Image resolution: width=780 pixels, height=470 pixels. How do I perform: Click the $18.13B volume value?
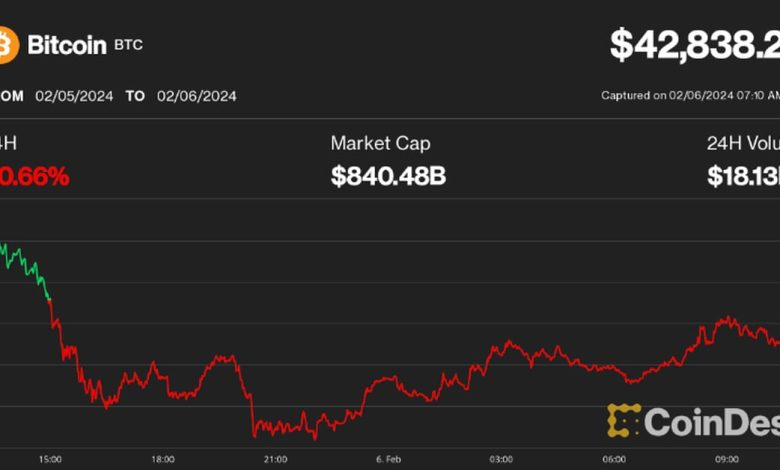[x=743, y=177]
